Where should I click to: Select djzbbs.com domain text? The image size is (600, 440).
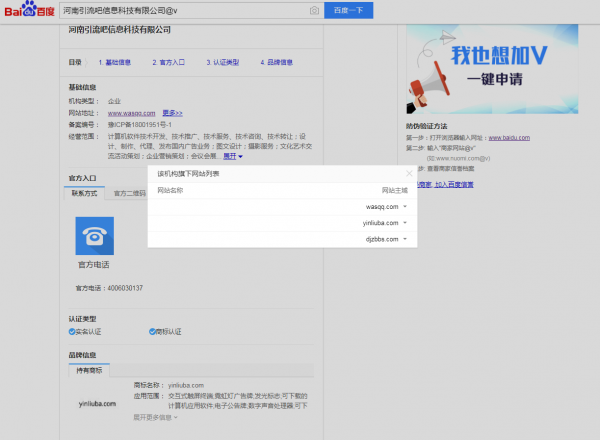382,239
